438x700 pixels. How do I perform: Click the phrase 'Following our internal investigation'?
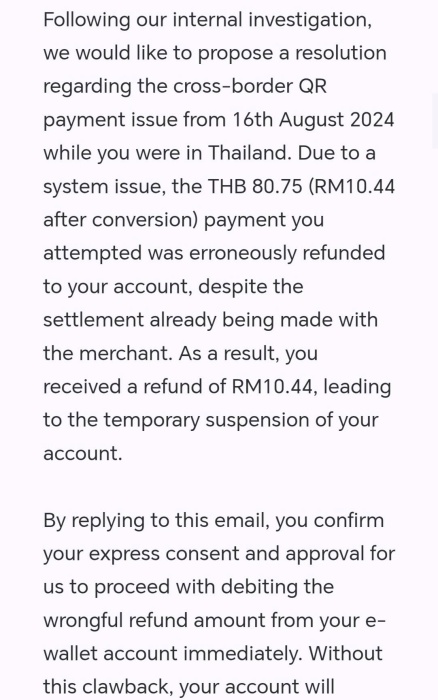(x=206, y=21)
